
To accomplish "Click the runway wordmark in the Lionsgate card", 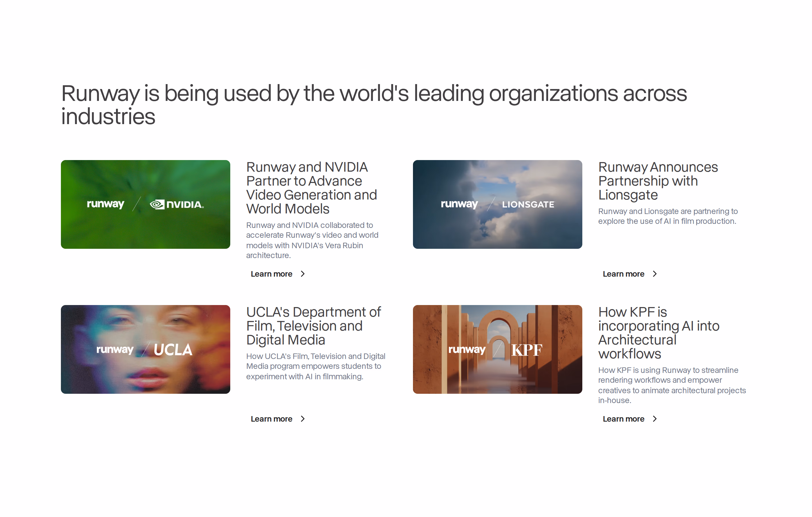I will click(x=459, y=204).
